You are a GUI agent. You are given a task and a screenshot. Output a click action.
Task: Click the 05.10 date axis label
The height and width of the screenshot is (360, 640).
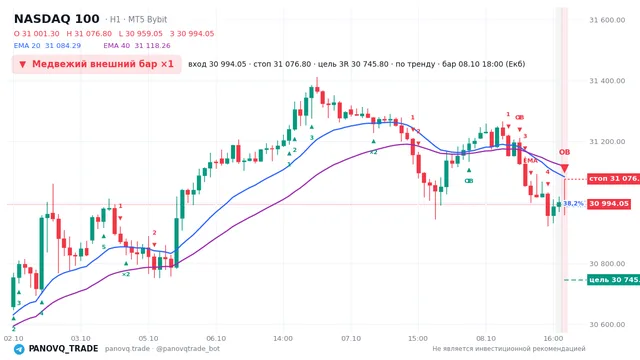(x=148, y=338)
